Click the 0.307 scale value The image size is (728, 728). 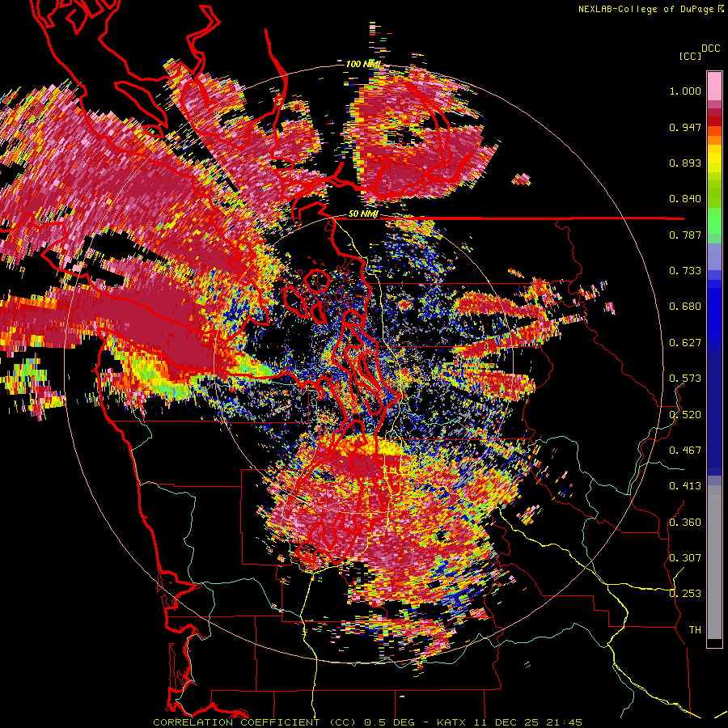[685, 558]
